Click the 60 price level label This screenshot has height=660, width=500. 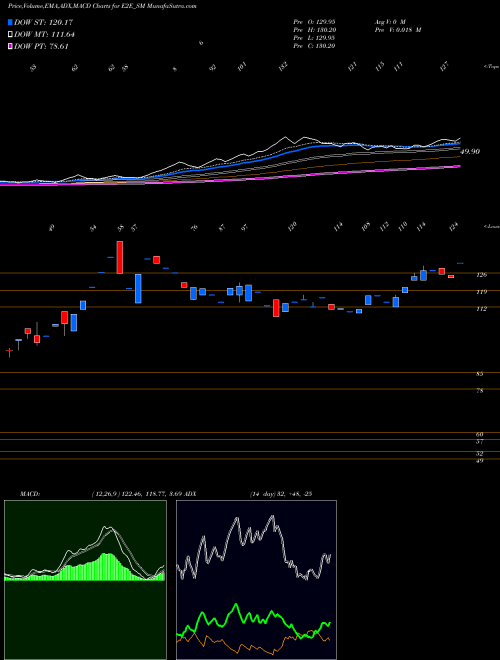[479, 434]
